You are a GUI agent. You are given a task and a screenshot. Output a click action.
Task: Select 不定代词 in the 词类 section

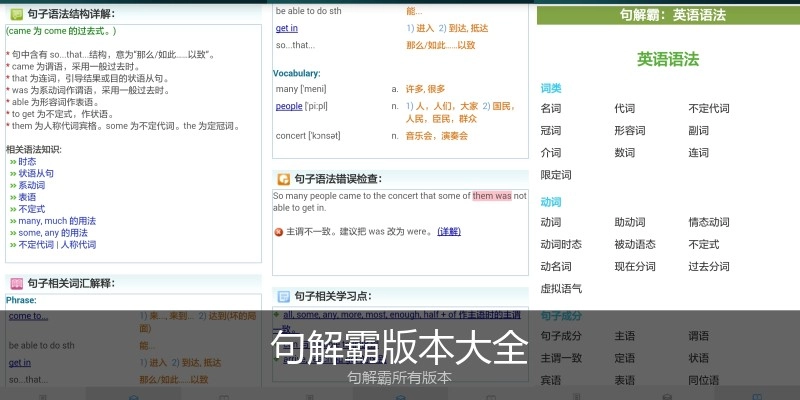coord(709,109)
